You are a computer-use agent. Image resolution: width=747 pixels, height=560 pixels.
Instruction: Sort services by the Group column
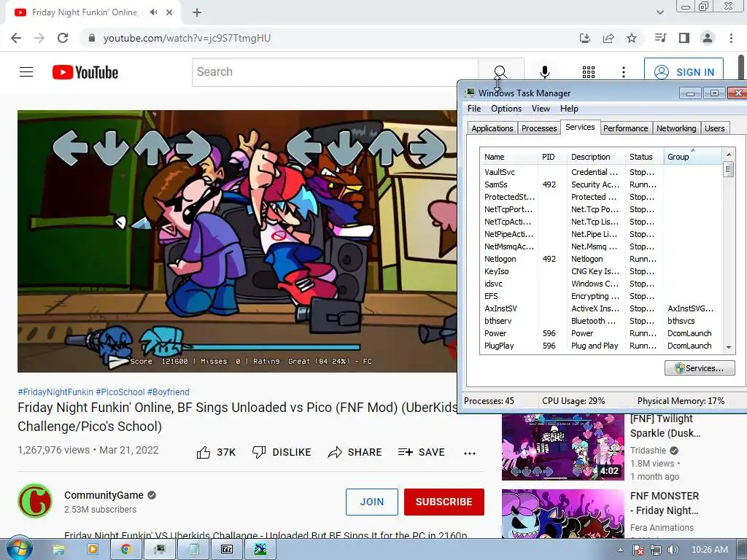coord(693,157)
